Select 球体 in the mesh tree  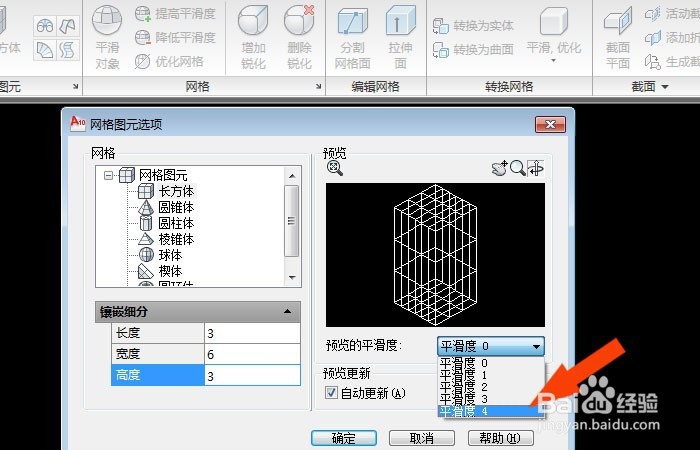tap(170, 255)
